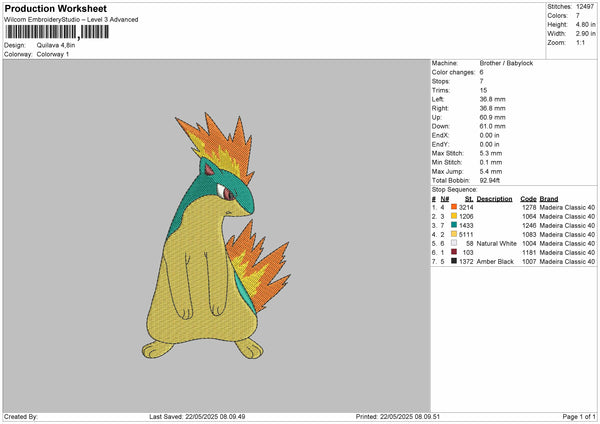Click the Quilava embroidery design preview
This screenshot has width=600, height=424.
pyautogui.click(x=215, y=236)
